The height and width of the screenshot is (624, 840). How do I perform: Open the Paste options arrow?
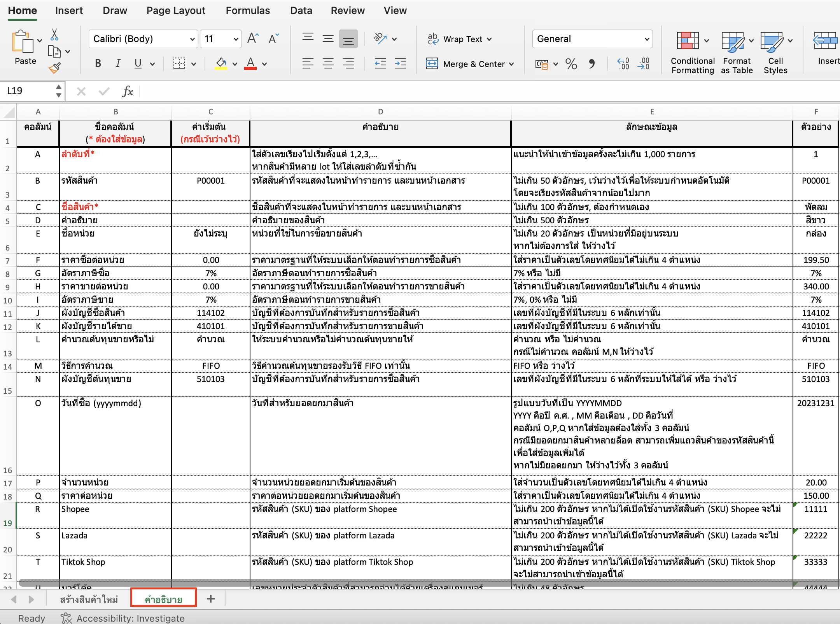(x=40, y=40)
